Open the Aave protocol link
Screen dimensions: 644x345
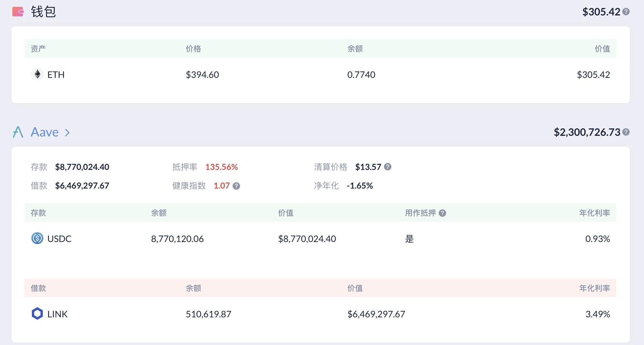pyautogui.click(x=44, y=132)
